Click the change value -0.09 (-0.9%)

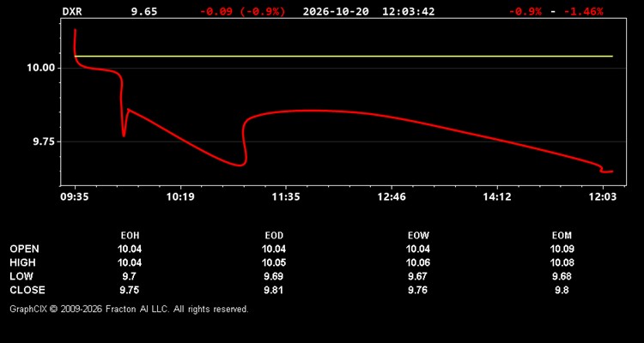pos(242,11)
